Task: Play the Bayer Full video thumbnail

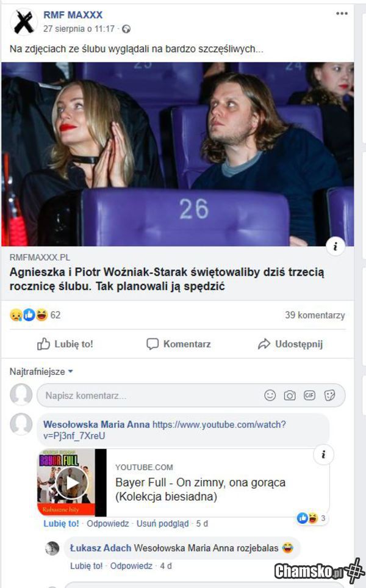Action: 71,483
